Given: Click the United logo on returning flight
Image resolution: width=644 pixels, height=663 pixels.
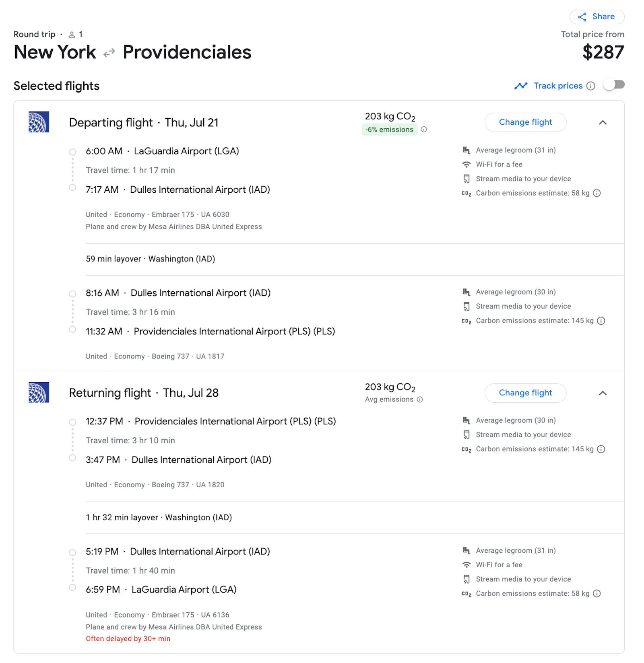Looking at the screenshot, I should coord(39,392).
